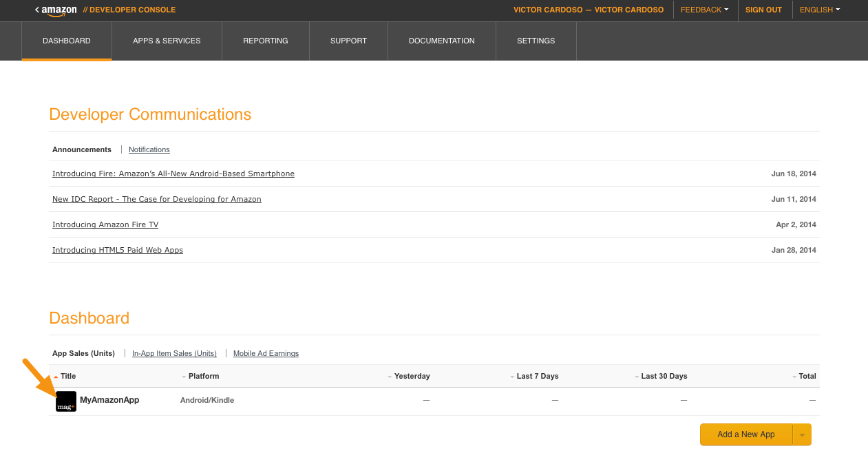This screenshot has width=868, height=473.
Task: Sort by the Last 7 Days column
Action: 534,376
